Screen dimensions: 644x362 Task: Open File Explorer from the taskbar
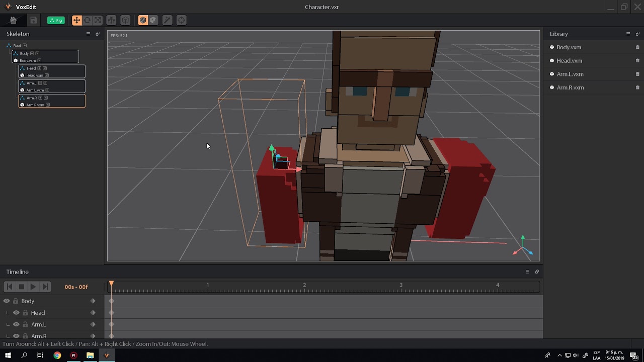click(90, 355)
